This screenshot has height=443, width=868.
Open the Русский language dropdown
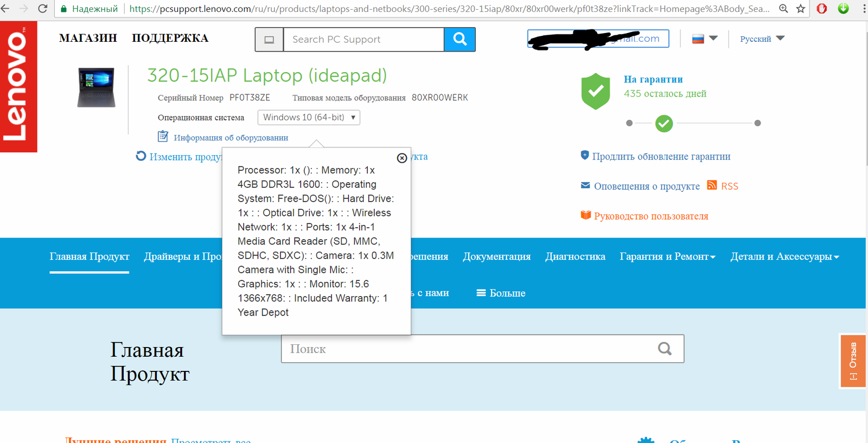(x=762, y=38)
